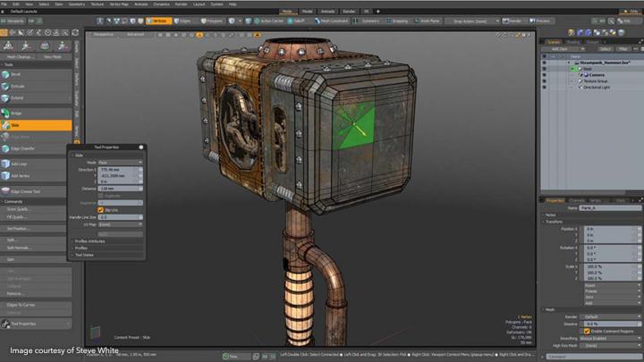Toggle visibility of the Steampunk_Hammer scene item
Image resolution: width=644 pixels, height=362 pixels.
[544, 63]
